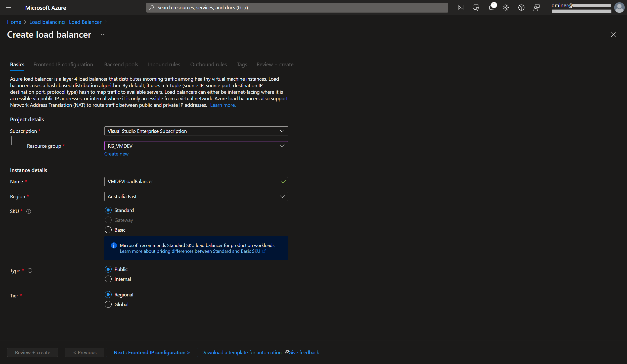Choose the Global tier option
The height and width of the screenshot is (364, 627).
(x=108, y=304)
